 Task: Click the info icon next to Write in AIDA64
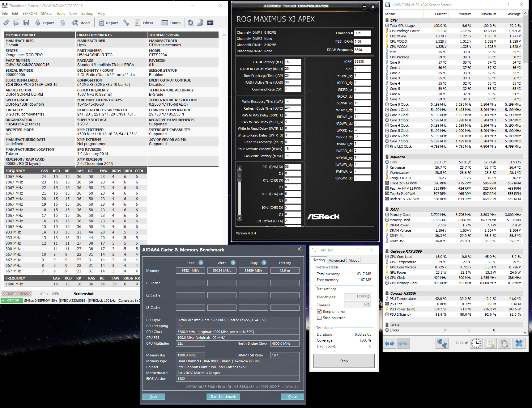[233, 263]
